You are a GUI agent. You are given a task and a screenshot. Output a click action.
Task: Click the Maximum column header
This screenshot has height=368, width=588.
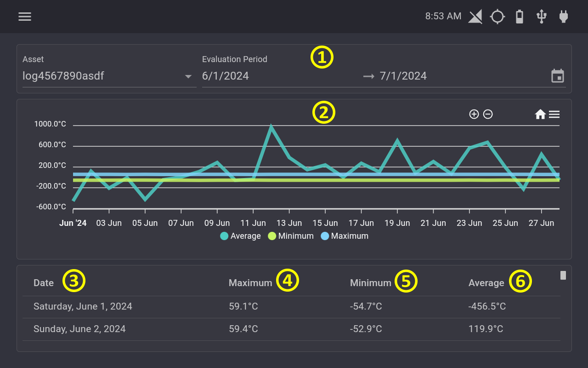(250, 283)
